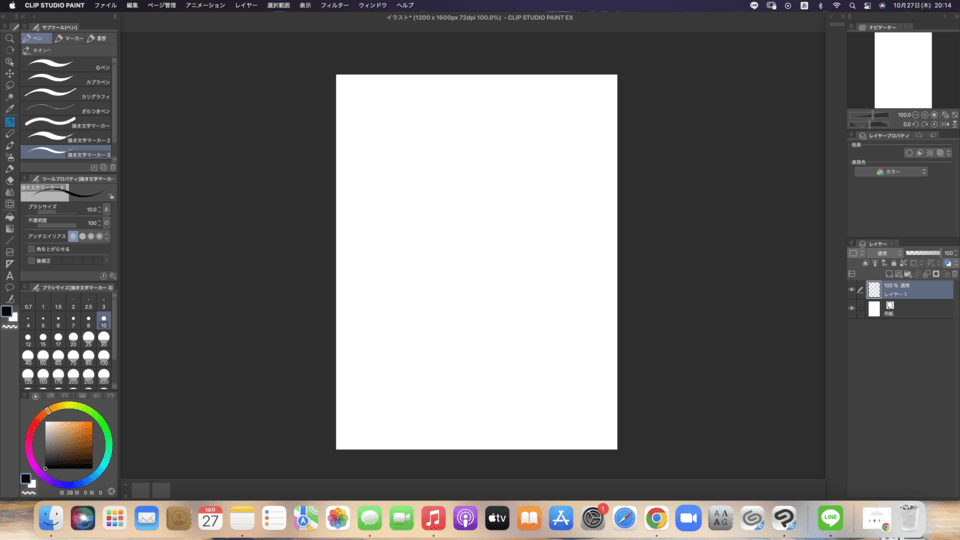Viewport: 960px width, 540px height.
Task: Select the レイヤー1 layer row
Action: point(910,290)
